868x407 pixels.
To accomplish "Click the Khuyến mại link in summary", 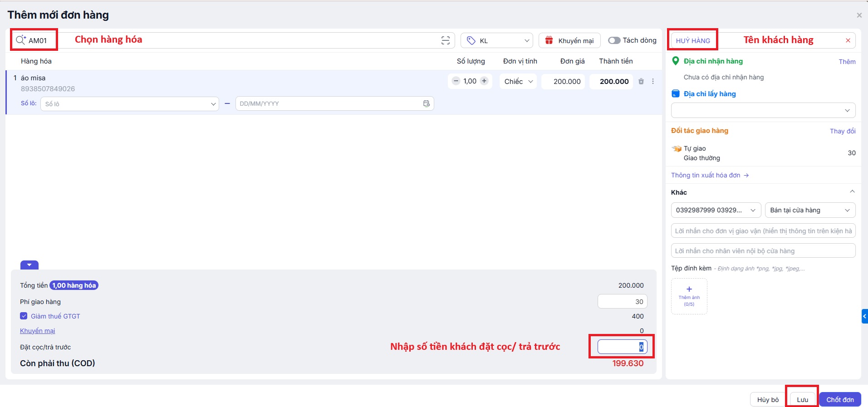I will click(x=38, y=331).
